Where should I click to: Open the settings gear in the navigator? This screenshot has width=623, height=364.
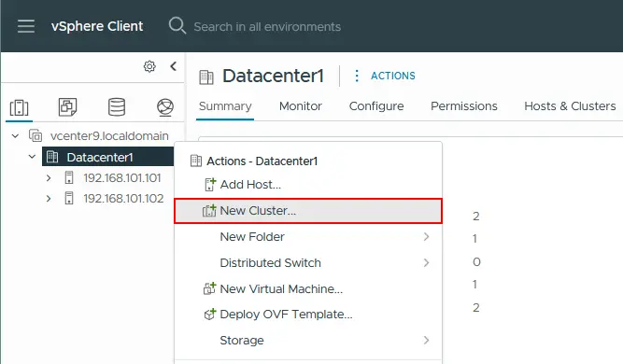point(149,66)
